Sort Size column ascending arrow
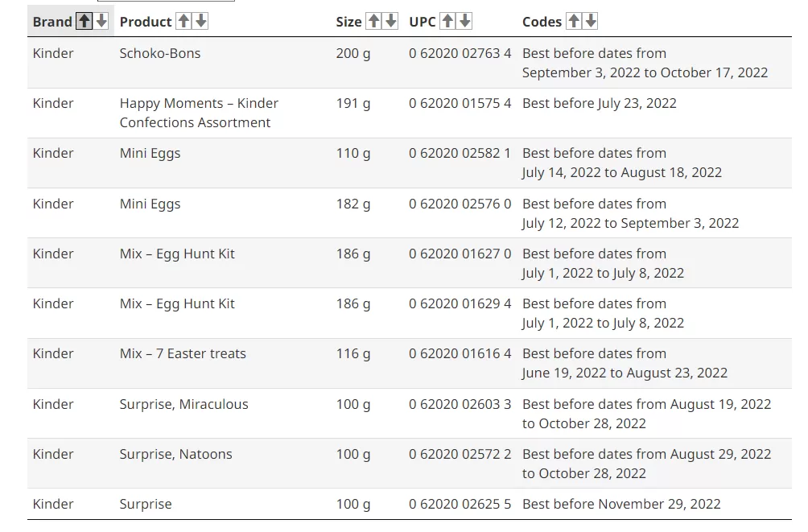Screen dimensions: 808x532 point(373,21)
